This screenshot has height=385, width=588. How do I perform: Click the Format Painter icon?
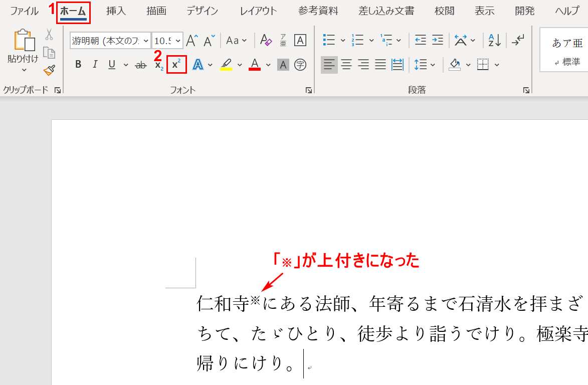(48, 71)
